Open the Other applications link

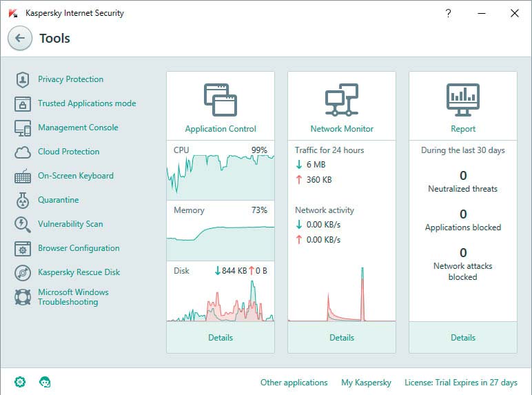pos(294,383)
